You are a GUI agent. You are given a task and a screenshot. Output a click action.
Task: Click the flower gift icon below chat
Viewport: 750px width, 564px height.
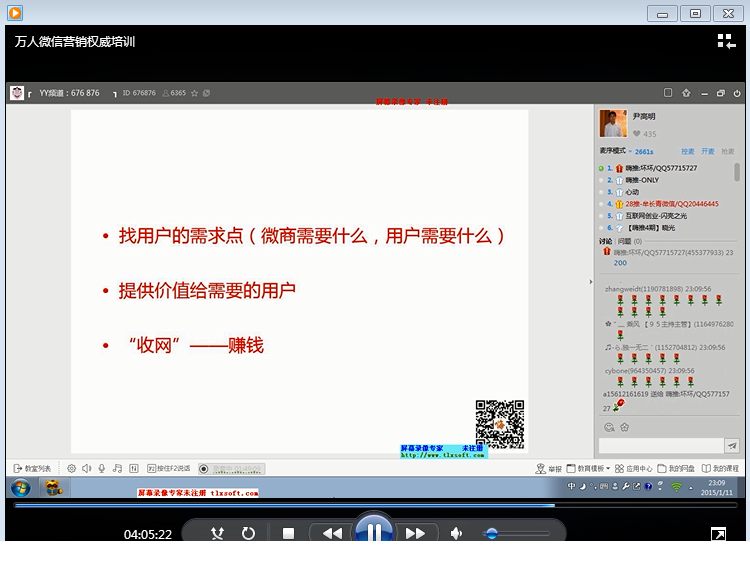pyautogui.click(x=624, y=427)
